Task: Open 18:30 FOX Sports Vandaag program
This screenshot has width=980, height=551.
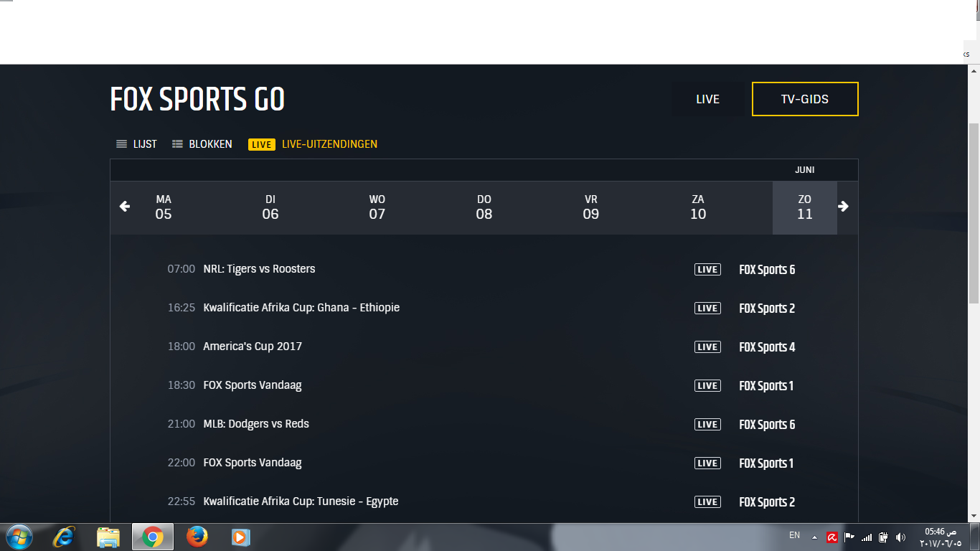Action: [253, 385]
